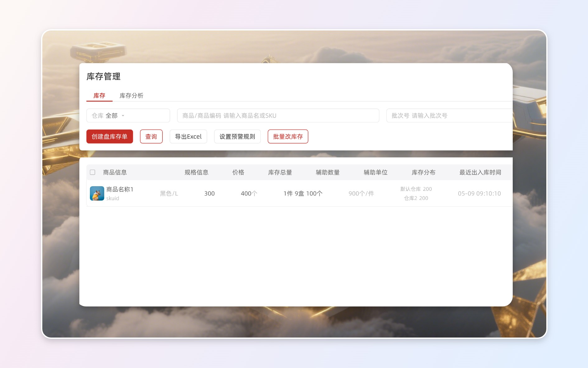
Task: Click the 创建盘库存单 button
Action: (110, 136)
